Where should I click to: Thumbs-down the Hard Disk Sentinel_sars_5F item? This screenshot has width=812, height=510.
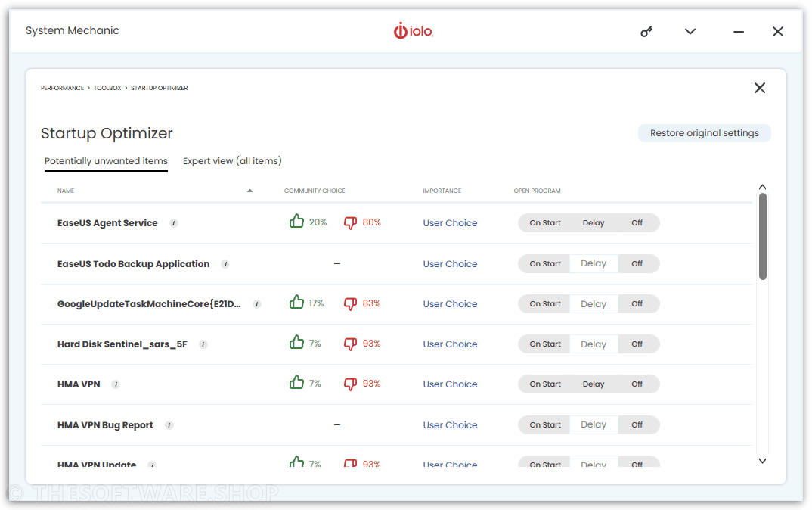click(351, 344)
